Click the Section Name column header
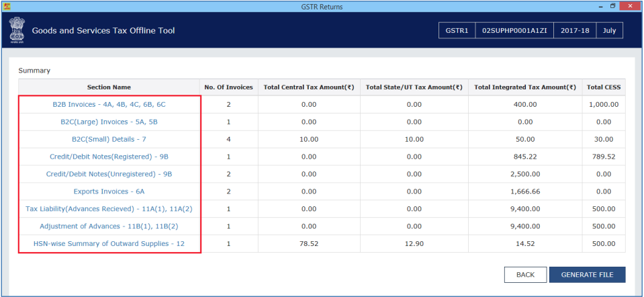 point(109,87)
